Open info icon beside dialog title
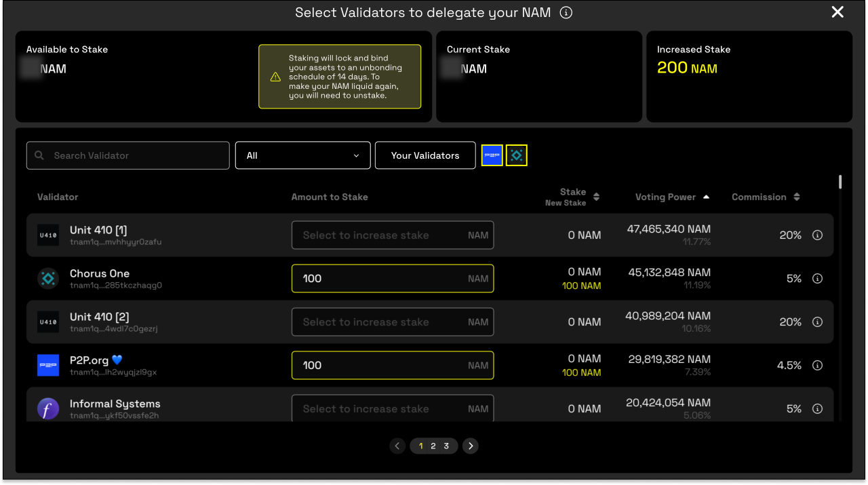 coord(566,12)
